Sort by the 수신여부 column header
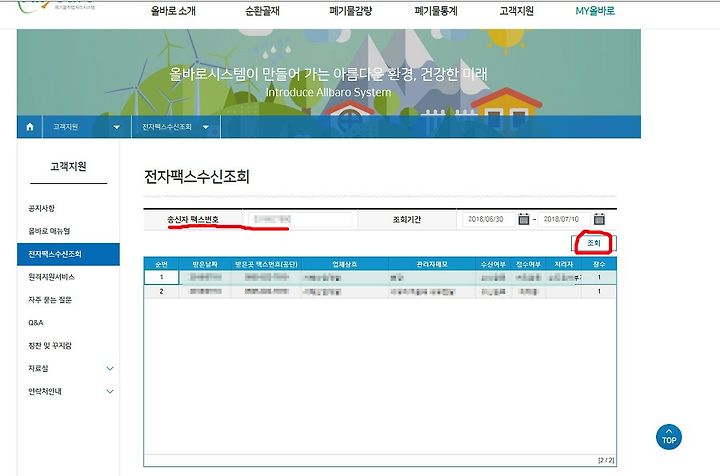Screen dimensions: 720x476 (x=493, y=264)
